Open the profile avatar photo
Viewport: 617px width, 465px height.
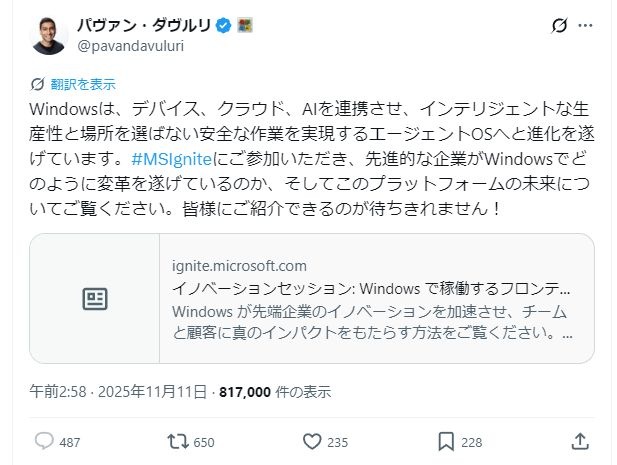coord(48,35)
